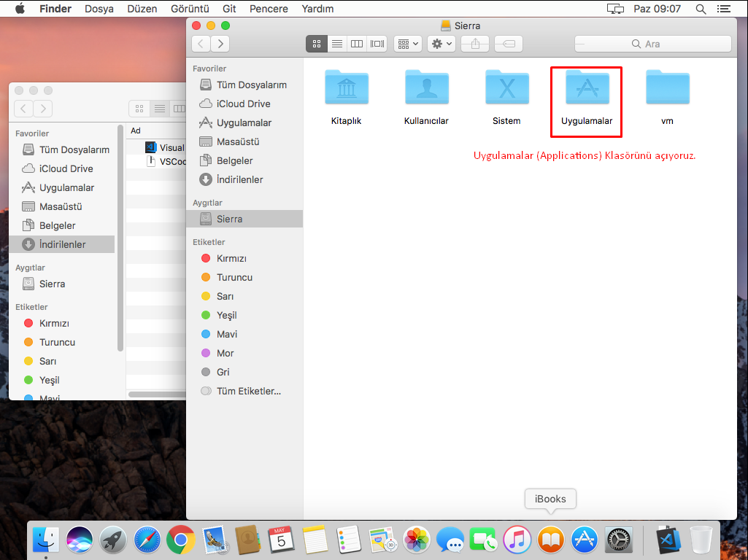Viewport: 748px width, 560px height.
Task: Switch to list view in Finder toolbar
Action: 336,43
